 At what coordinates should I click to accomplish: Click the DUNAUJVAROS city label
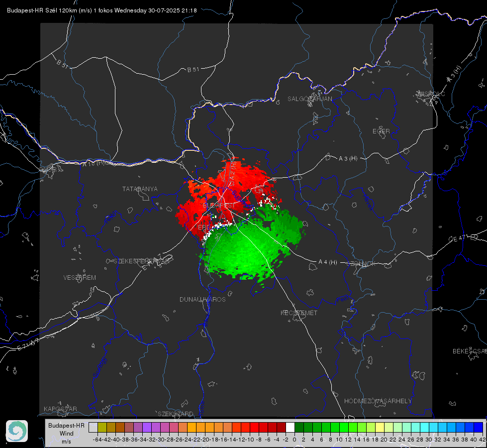point(202,299)
